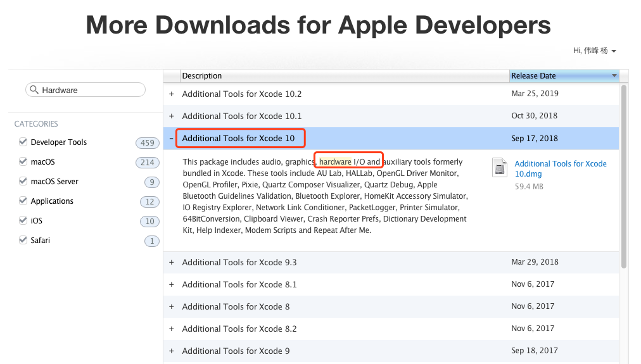Click the Additional Tools for Xcode 8.2 title
The width and height of the screenshot is (641, 364).
pyautogui.click(x=239, y=329)
